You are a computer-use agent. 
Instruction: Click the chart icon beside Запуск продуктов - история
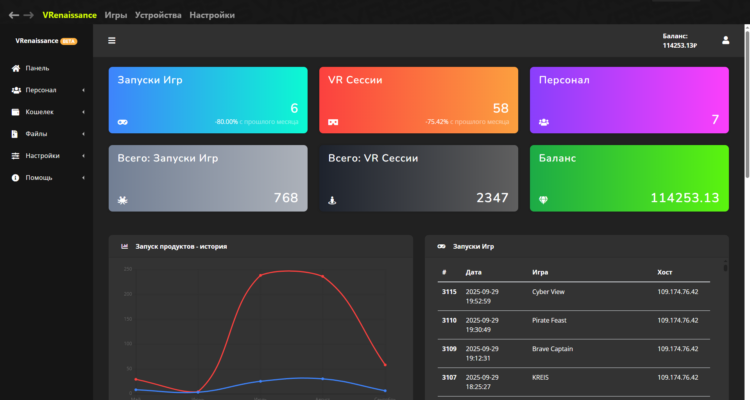click(124, 246)
